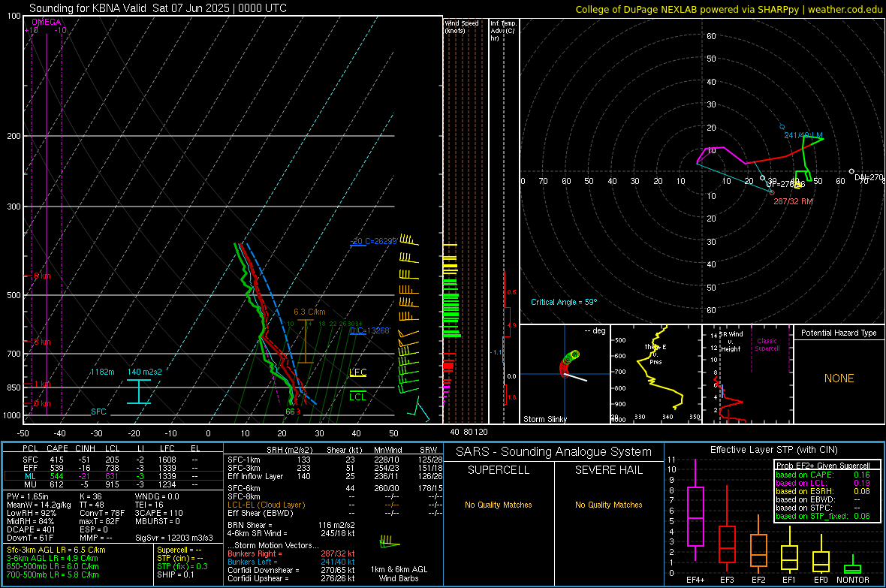Select the Sfc-3km AGL LR = 6.5 C/km line
Screen dimensions: 886x588
click(56, 550)
